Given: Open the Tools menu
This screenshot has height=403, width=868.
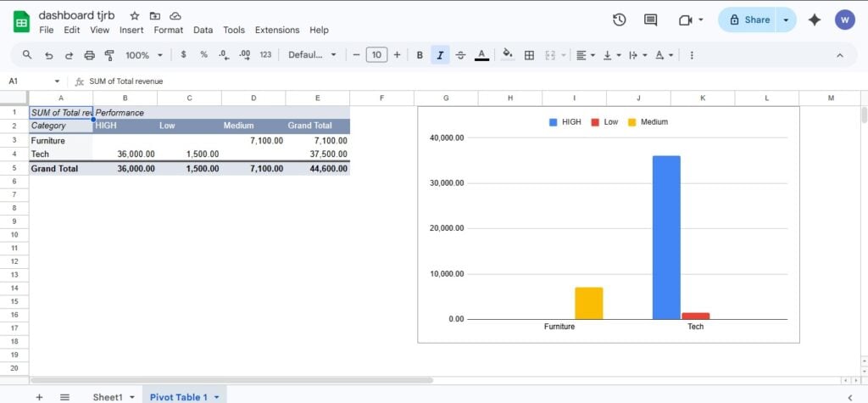Looking at the screenshot, I should (x=234, y=30).
